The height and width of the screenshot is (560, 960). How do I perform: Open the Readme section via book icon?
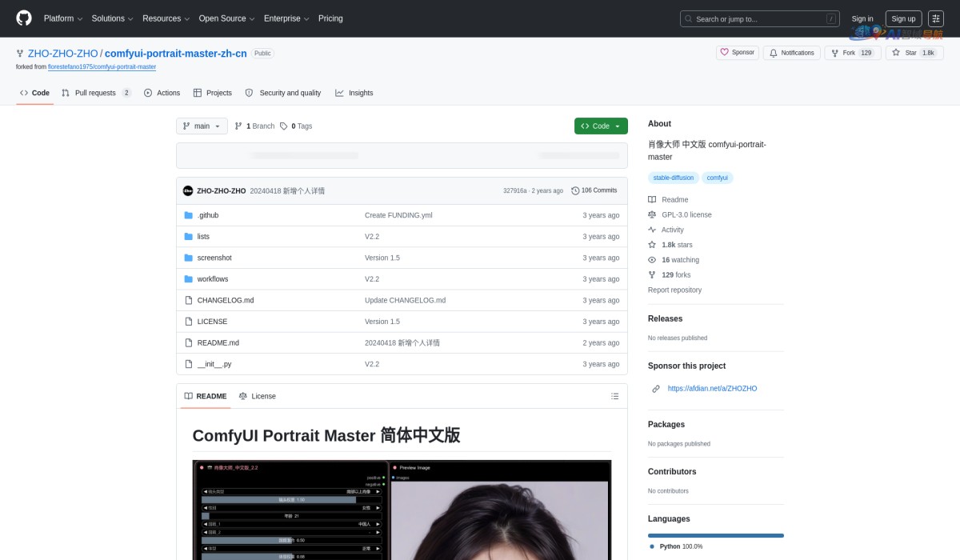(652, 199)
